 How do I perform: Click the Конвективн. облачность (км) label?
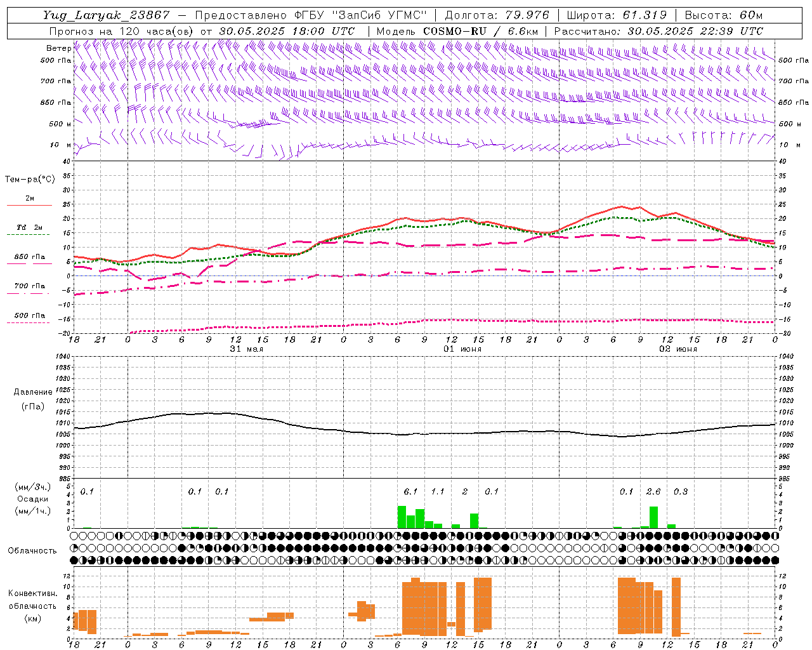click(x=33, y=606)
